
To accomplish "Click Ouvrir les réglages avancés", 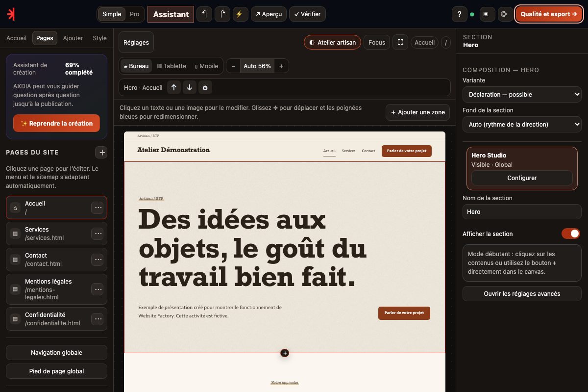I will point(522,293).
